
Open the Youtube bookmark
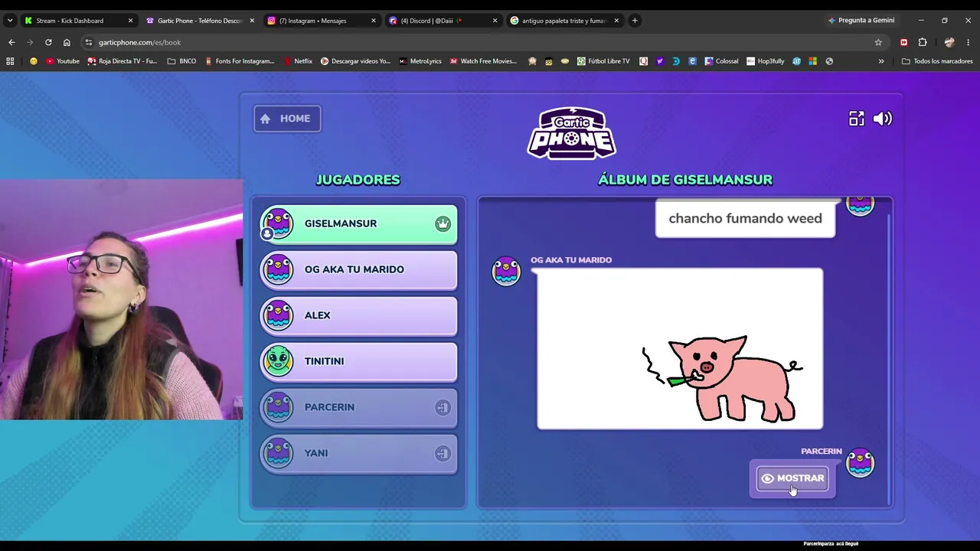pos(63,61)
